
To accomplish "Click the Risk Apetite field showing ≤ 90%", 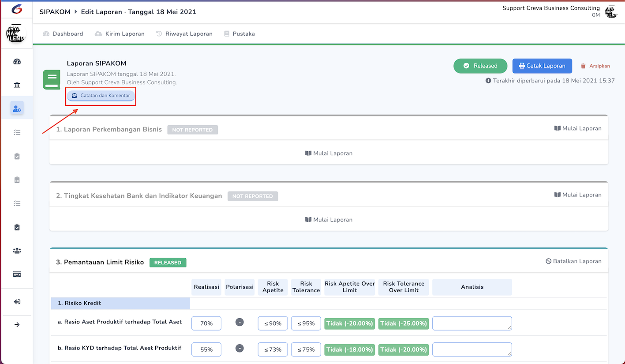I will (273, 323).
